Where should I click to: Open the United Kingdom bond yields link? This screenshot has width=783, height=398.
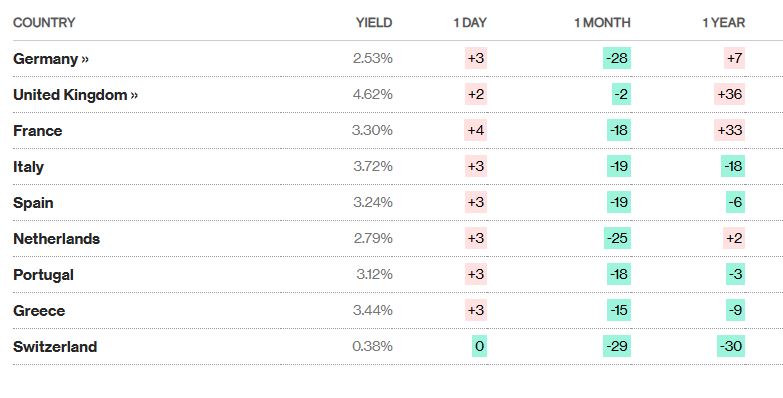tap(75, 95)
